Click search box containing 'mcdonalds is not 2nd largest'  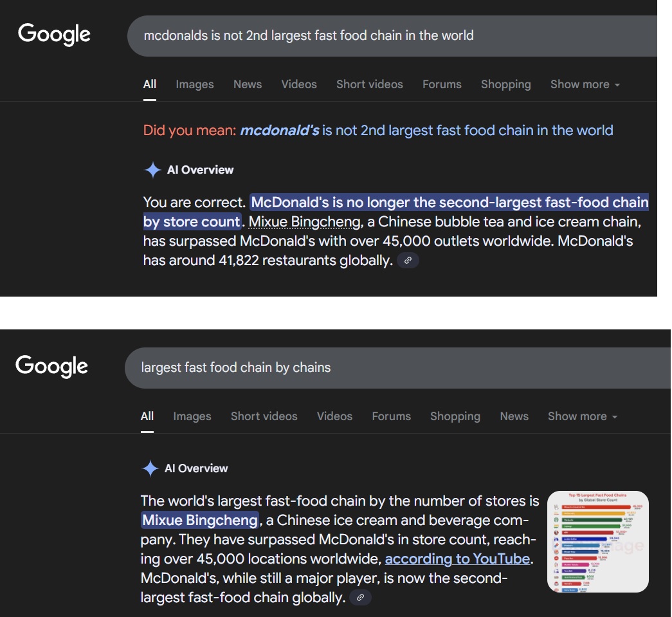(x=386, y=35)
